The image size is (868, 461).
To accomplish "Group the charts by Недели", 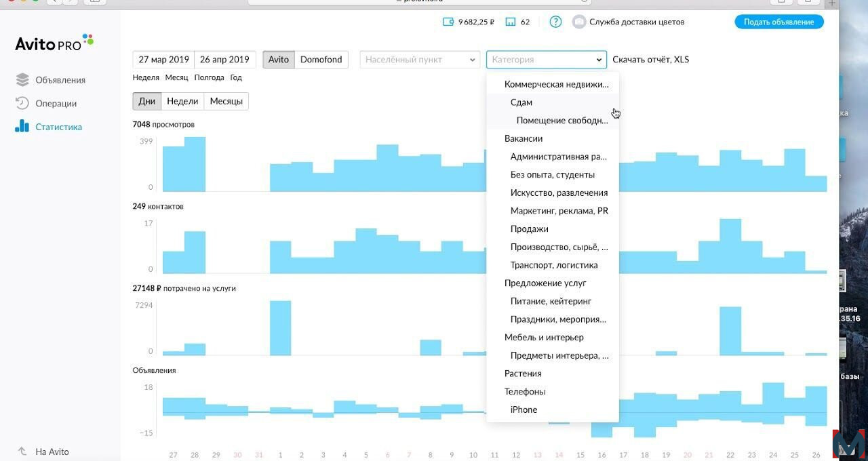I will click(x=182, y=101).
